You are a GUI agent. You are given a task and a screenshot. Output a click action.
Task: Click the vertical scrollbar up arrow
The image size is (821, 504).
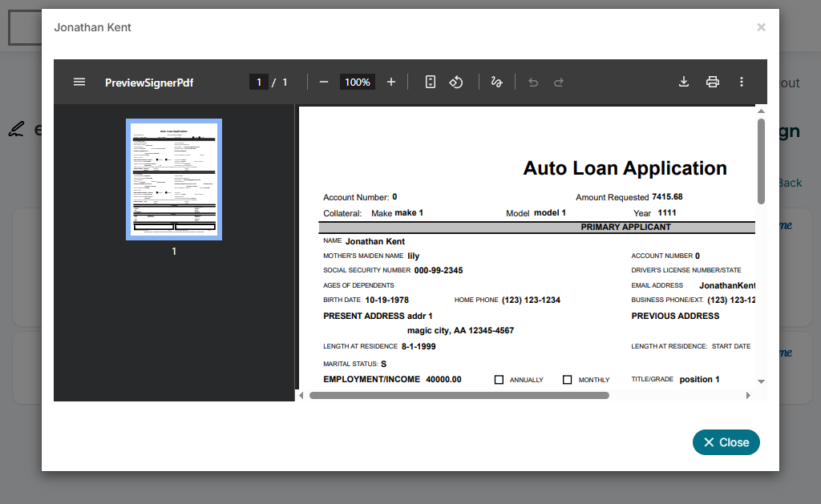point(761,111)
